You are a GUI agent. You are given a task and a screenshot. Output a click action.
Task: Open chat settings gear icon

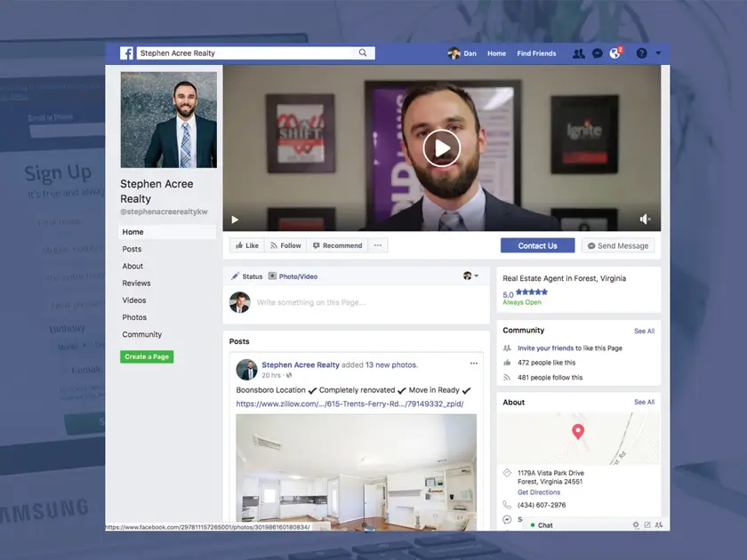636,525
